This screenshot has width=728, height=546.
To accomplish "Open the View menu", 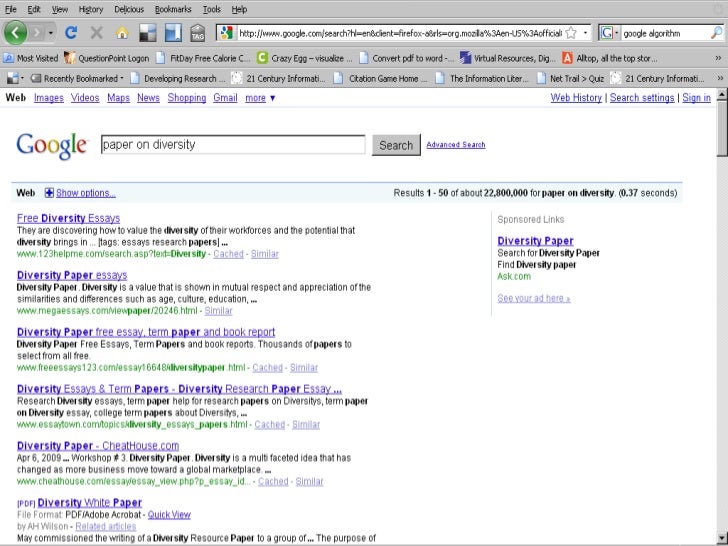I will pos(59,9).
